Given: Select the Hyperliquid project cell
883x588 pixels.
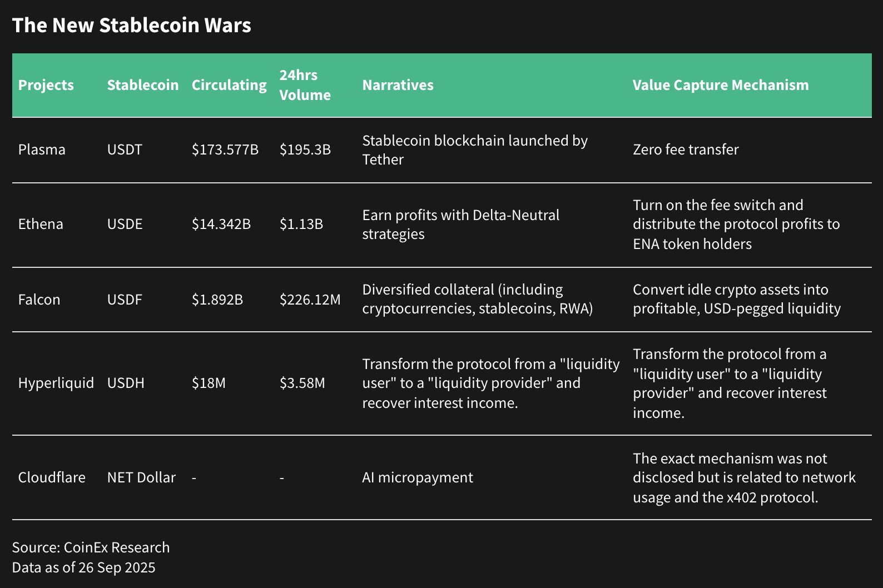Looking at the screenshot, I should (56, 383).
